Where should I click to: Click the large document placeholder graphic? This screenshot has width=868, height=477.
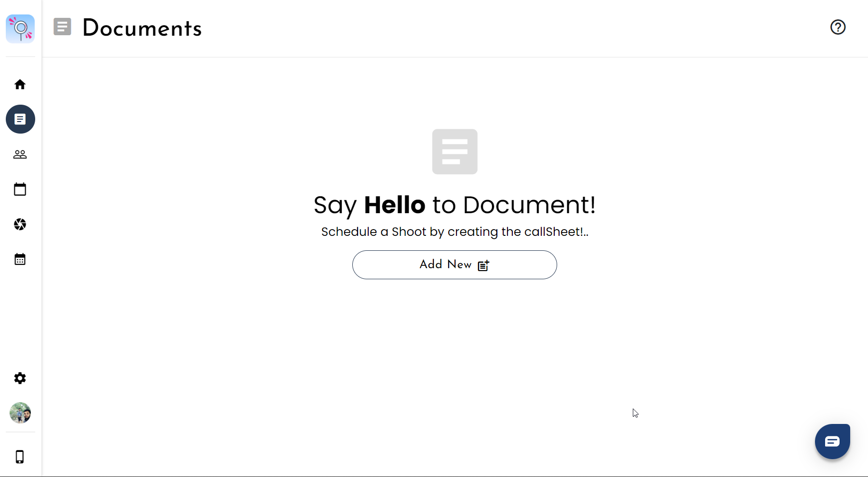coord(454,151)
